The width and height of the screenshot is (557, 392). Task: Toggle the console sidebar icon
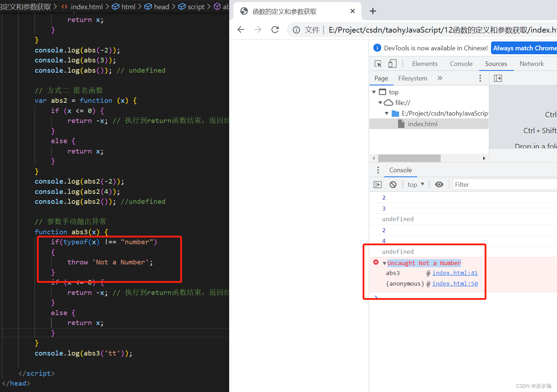[x=377, y=185]
